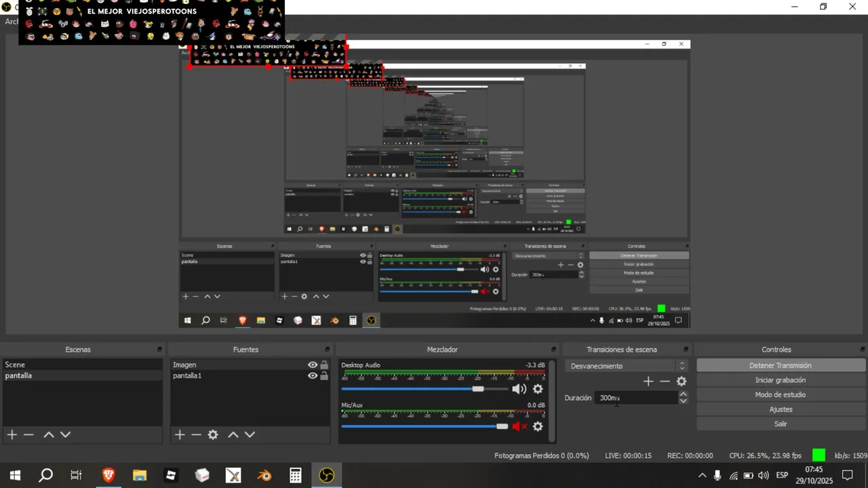Undock the Mezclador panel with its pop-out icon
This screenshot has width=868, height=488.
pos(553,349)
